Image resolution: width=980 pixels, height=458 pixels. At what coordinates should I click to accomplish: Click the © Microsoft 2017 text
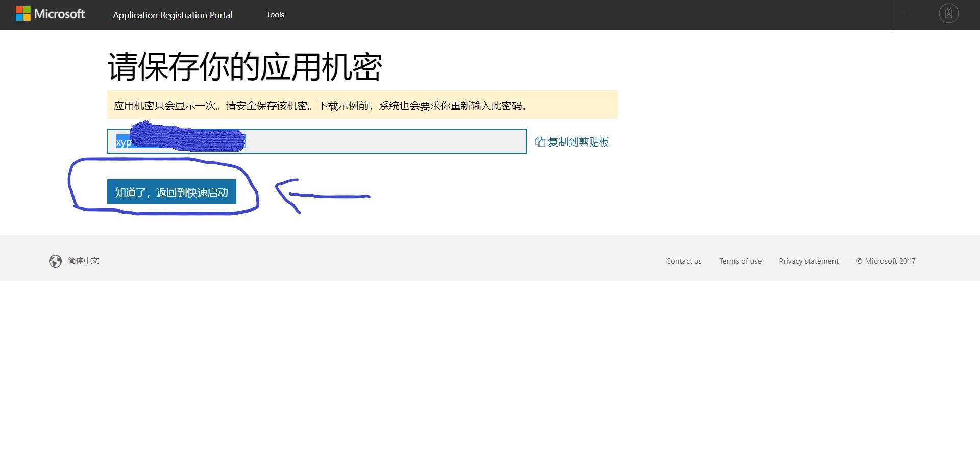click(x=886, y=261)
